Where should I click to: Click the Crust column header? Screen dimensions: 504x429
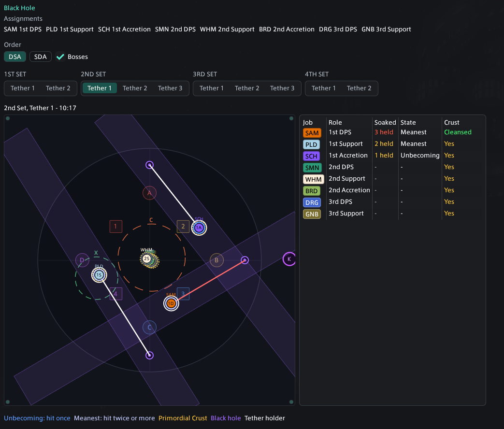pyautogui.click(x=452, y=122)
